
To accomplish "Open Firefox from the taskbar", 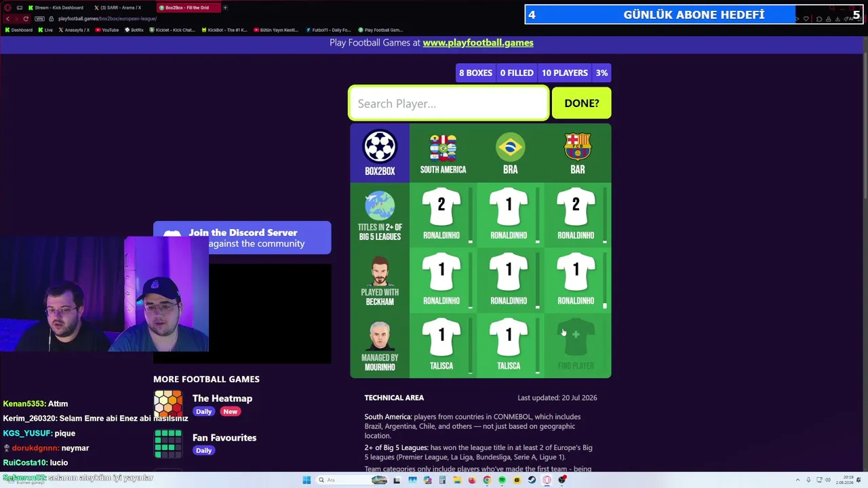I will tap(472, 480).
